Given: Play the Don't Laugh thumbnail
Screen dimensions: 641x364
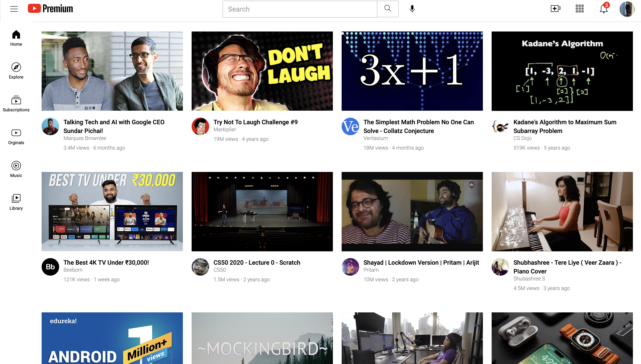Looking at the screenshot, I should coord(262,71).
